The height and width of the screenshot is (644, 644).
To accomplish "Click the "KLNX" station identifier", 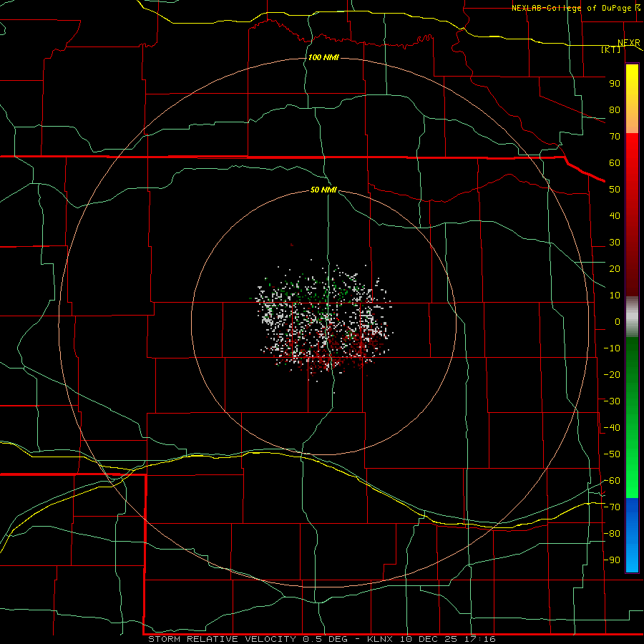I will coord(380,639).
